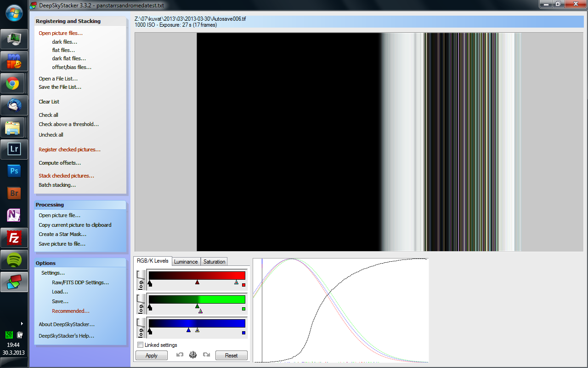Click Batch stacking...
588x368 pixels.
click(57, 185)
